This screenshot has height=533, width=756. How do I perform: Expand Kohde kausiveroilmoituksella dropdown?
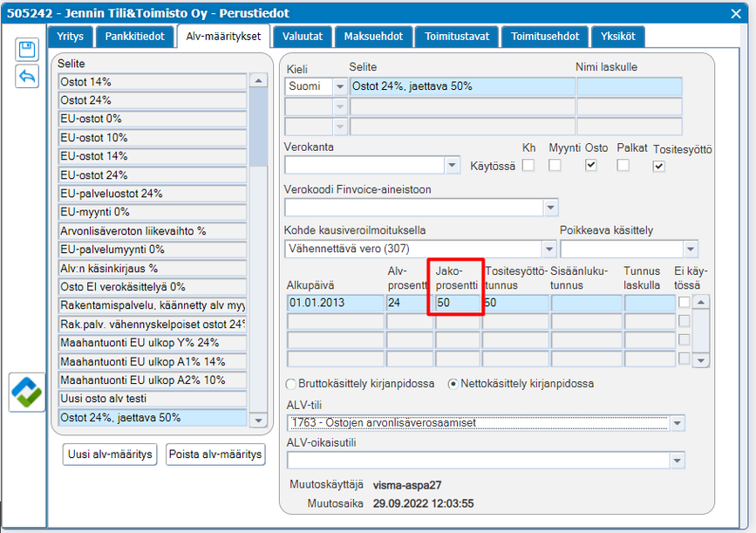coord(548,249)
